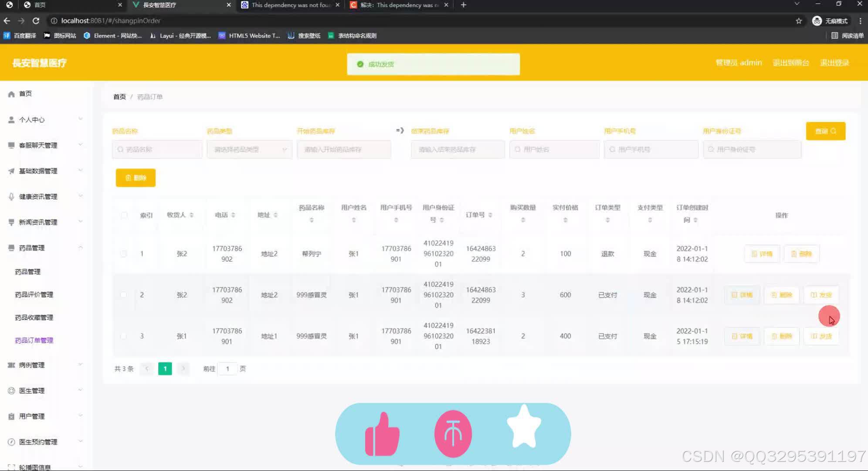Click the paper-plane icon beside 基础数据管理
This screenshot has height=471, width=868.
11,171
